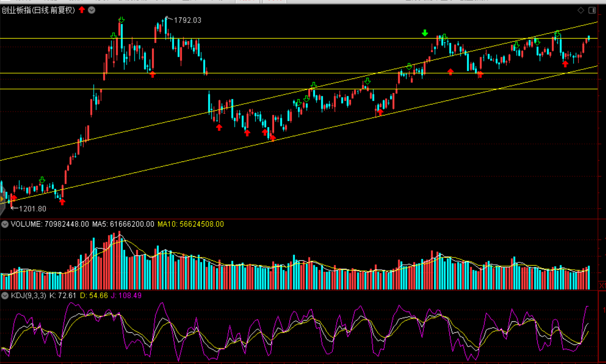The image size is (606, 364).
Task: Click the solid green down arrow signal
Action: click(425, 33)
